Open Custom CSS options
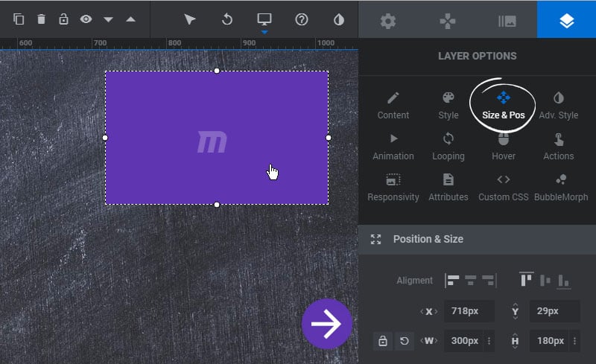The width and height of the screenshot is (596, 364). 504,188
